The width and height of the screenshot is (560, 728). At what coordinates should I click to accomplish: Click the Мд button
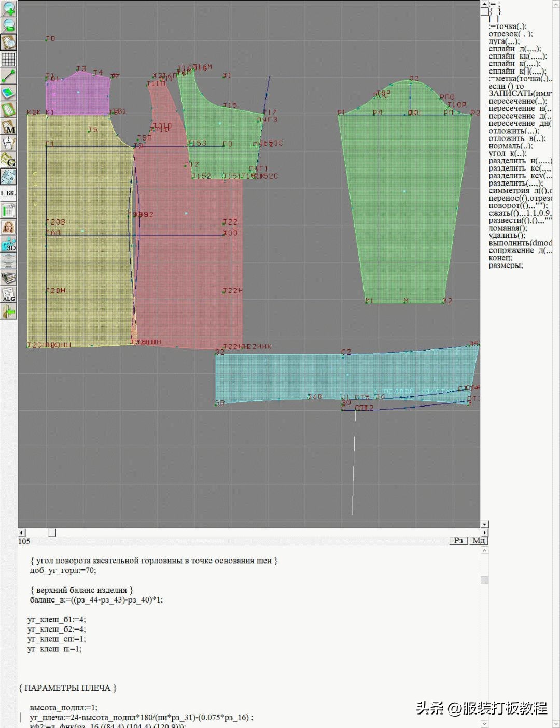click(x=479, y=540)
